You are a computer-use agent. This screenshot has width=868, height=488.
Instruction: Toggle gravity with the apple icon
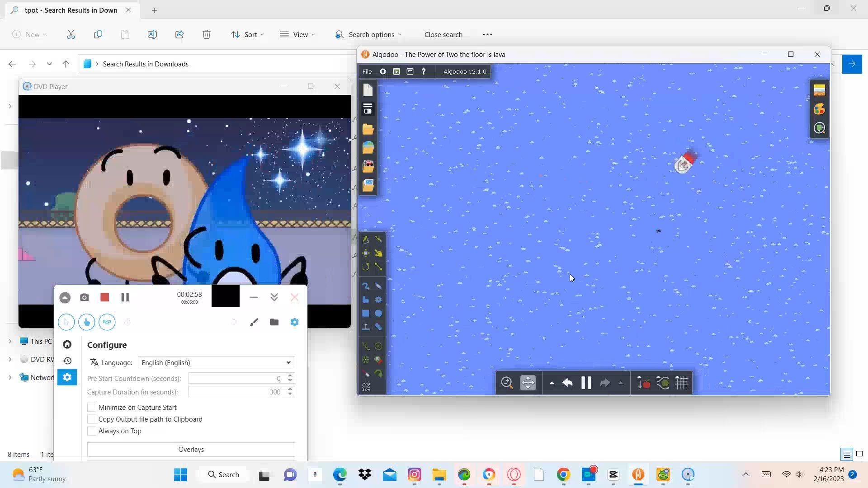coord(643,383)
